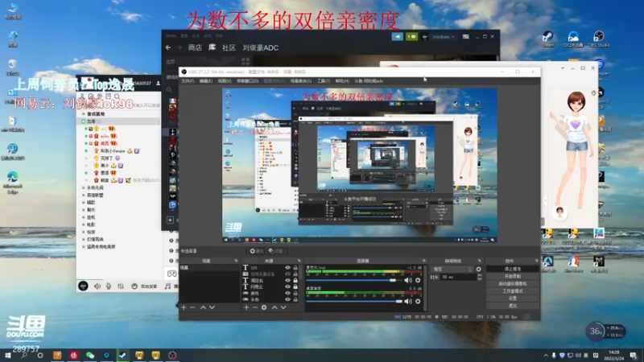
Task: Open OBS 编辑(E) menu
Action: 206,81
